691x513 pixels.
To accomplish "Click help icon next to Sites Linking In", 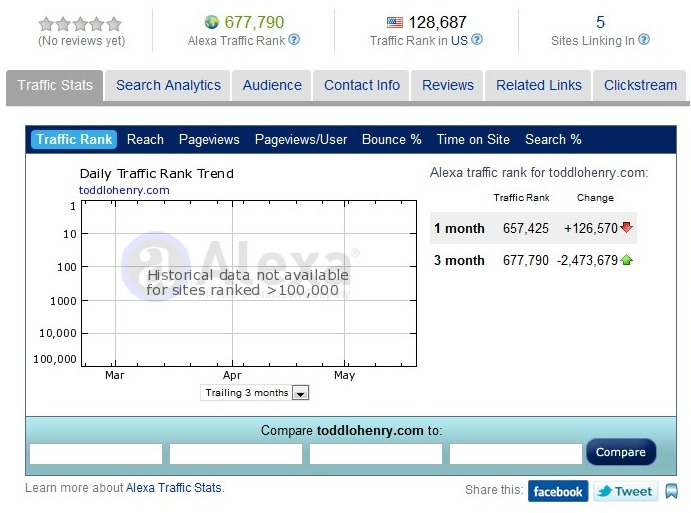I will click(x=644, y=40).
